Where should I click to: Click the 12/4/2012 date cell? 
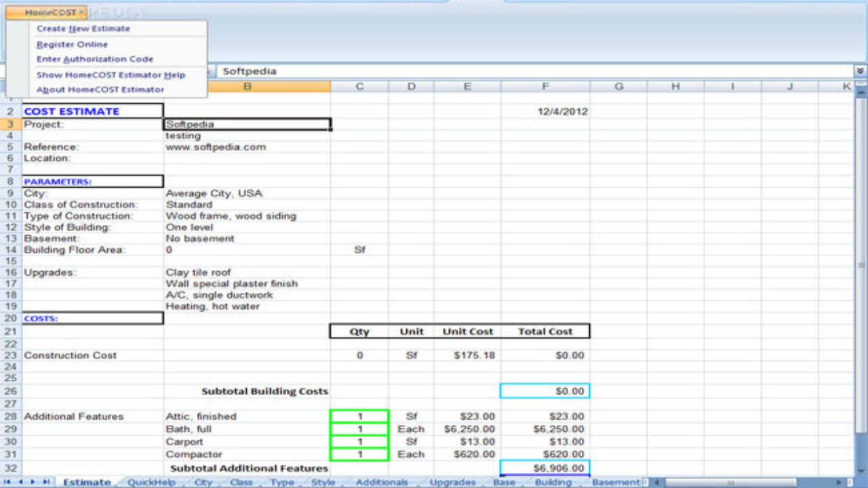pos(545,112)
